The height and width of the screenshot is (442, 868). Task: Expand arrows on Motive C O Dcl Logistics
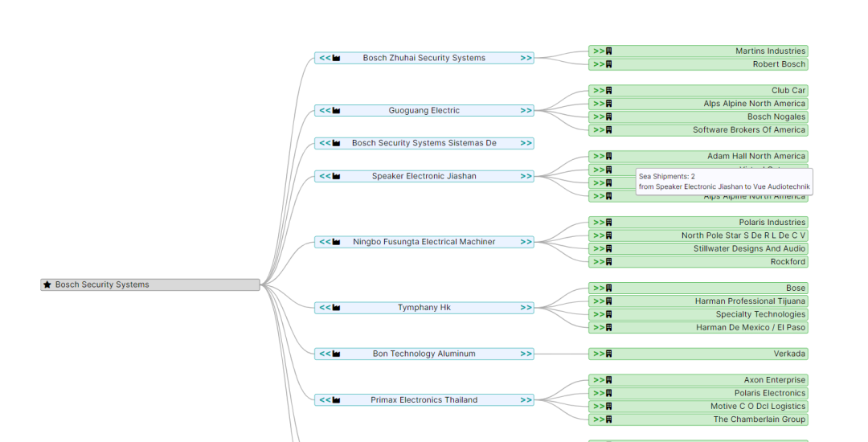click(599, 406)
